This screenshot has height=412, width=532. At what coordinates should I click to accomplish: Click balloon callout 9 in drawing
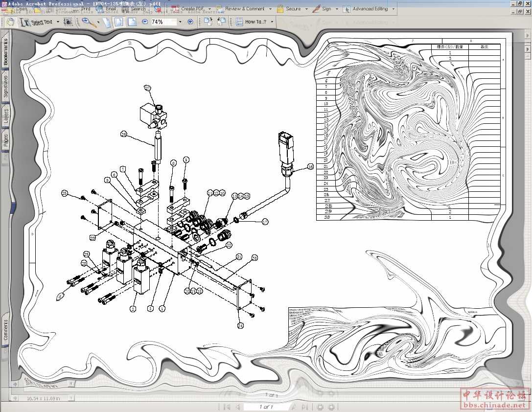pyautogui.click(x=186, y=160)
